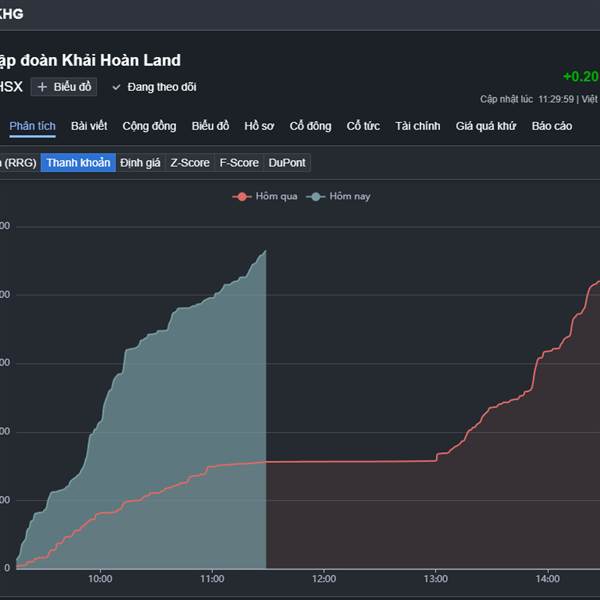Open the Tài chính tab

point(418,126)
